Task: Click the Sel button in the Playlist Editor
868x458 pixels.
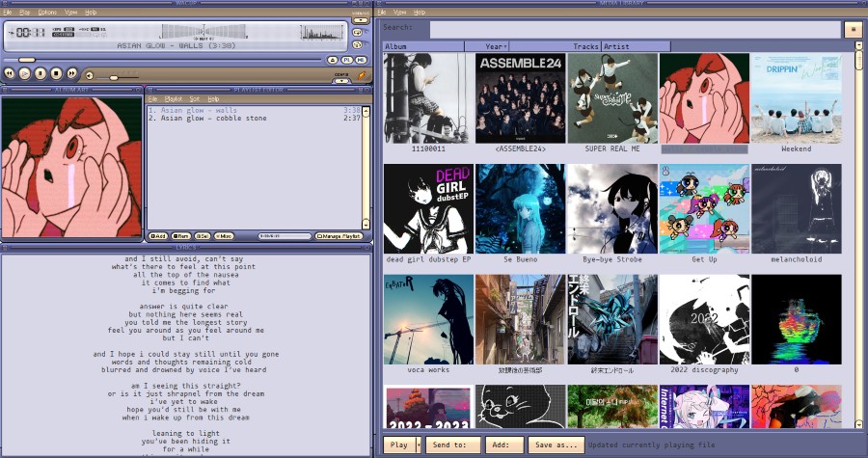Action: [203, 236]
